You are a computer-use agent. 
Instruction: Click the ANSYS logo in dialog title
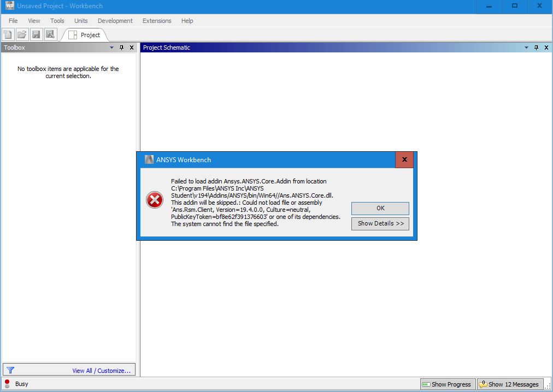point(149,159)
